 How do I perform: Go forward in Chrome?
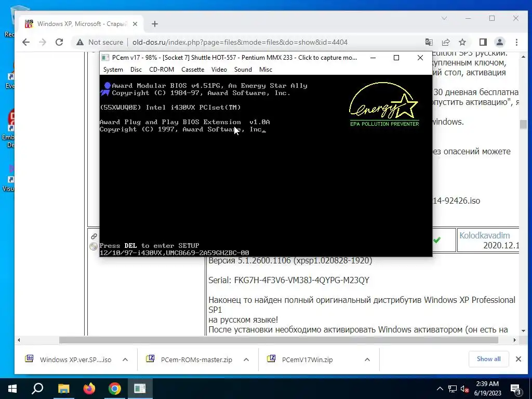click(43, 42)
